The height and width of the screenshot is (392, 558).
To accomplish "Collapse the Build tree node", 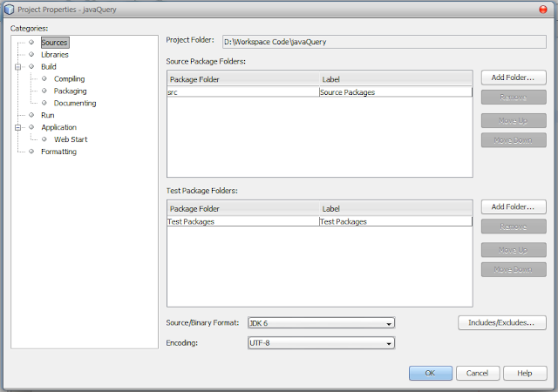I will (x=17, y=66).
